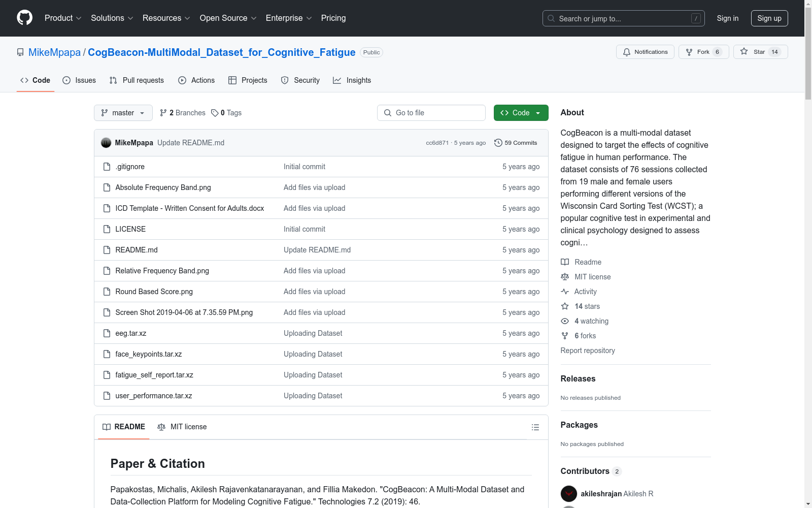Image resolution: width=812 pixels, height=508 pixels.
Task: Click the tag icon beside 0 Tags
Action: click(x=215, y=113)
